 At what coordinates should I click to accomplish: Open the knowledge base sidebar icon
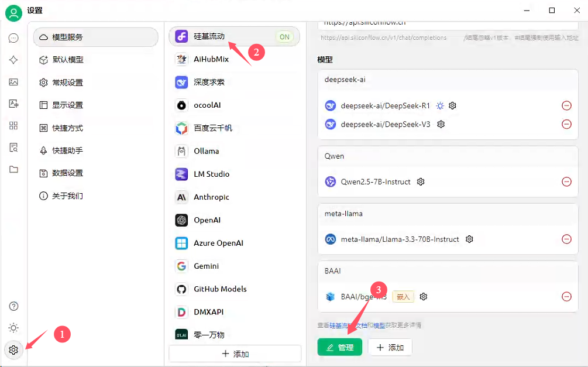tap(13, 148)
